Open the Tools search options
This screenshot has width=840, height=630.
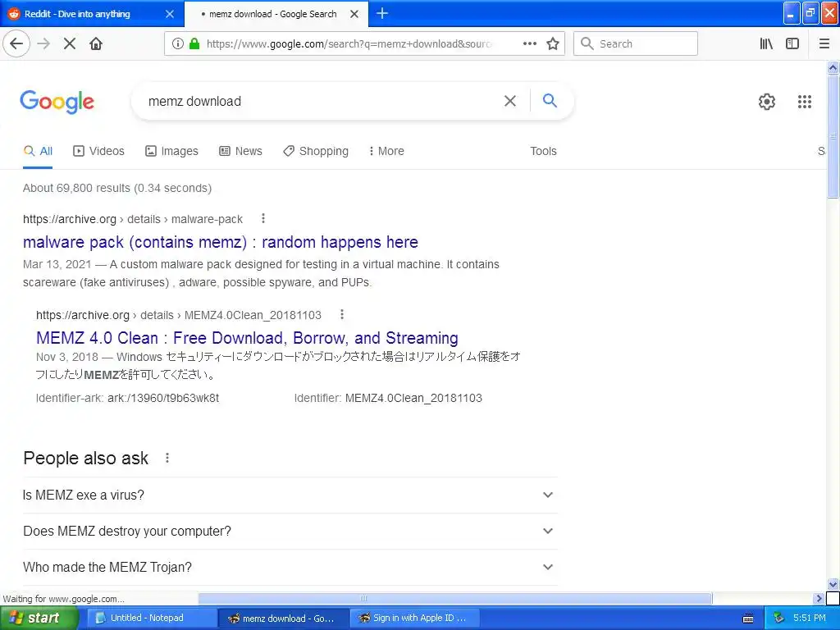[543, 151]
